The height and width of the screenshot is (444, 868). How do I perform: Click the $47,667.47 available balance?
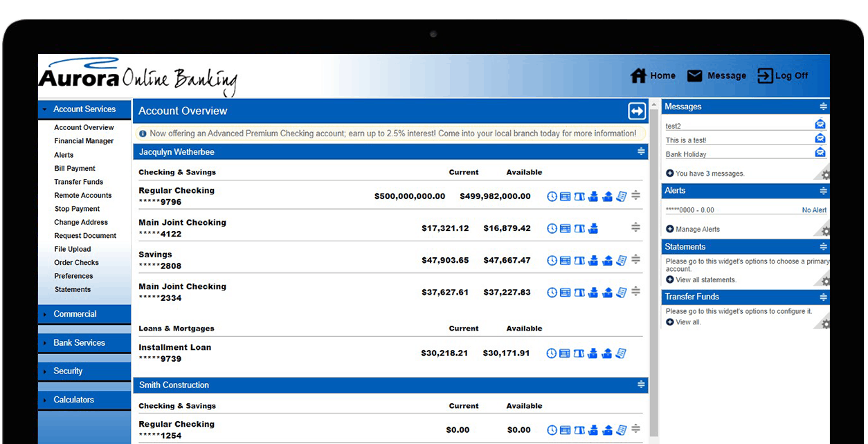(507, 261)
